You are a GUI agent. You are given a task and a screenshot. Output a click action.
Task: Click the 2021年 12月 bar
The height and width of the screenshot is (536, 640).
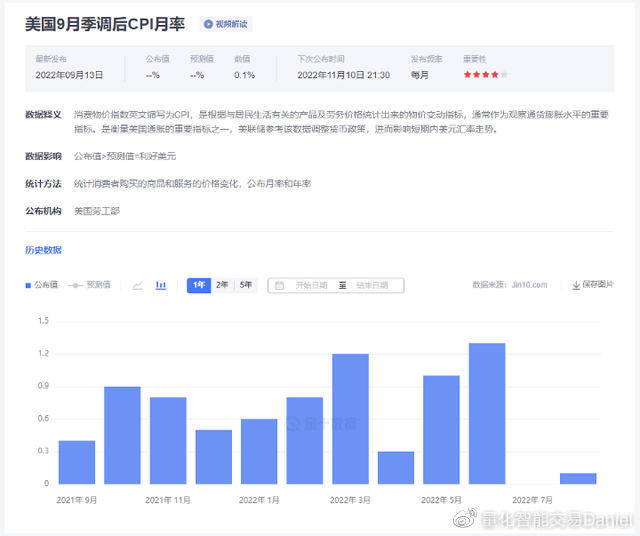pos(213,457)
